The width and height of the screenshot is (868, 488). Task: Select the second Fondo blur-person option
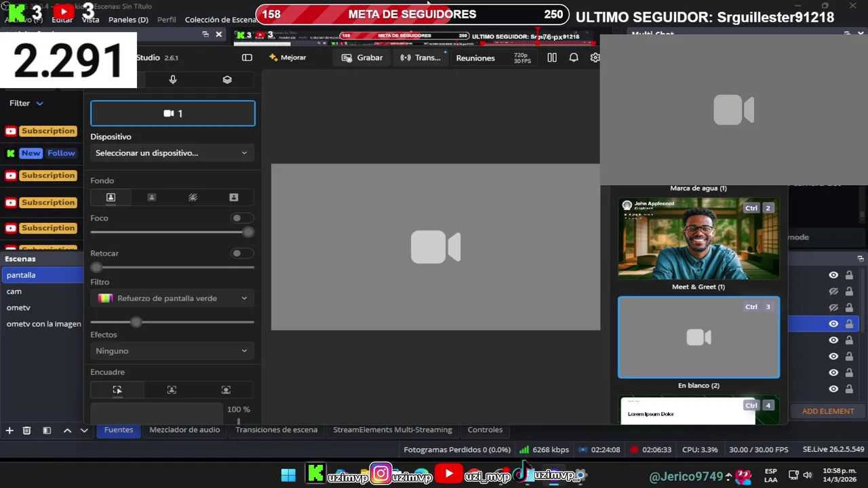point(152,197)
